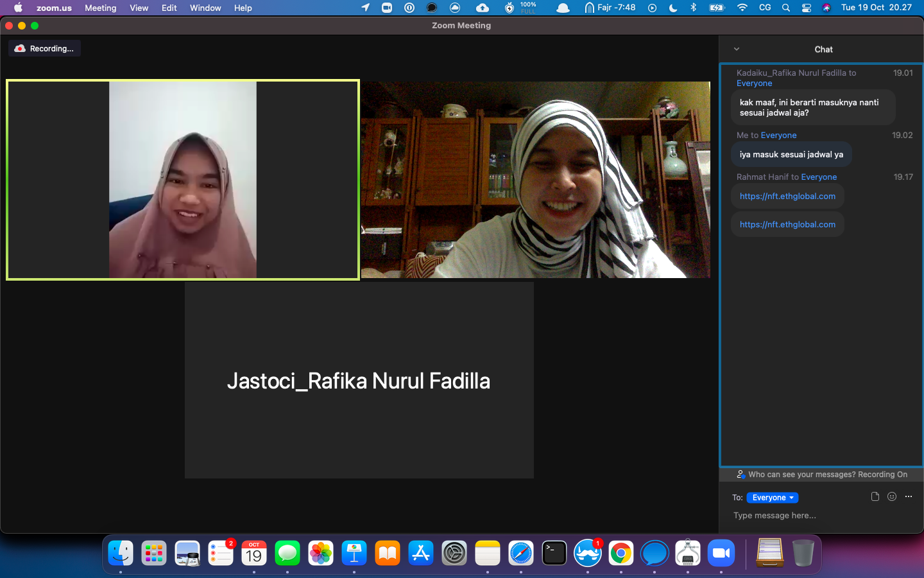Open the Edit menu

pyautogui.click(x=169, y=8)
